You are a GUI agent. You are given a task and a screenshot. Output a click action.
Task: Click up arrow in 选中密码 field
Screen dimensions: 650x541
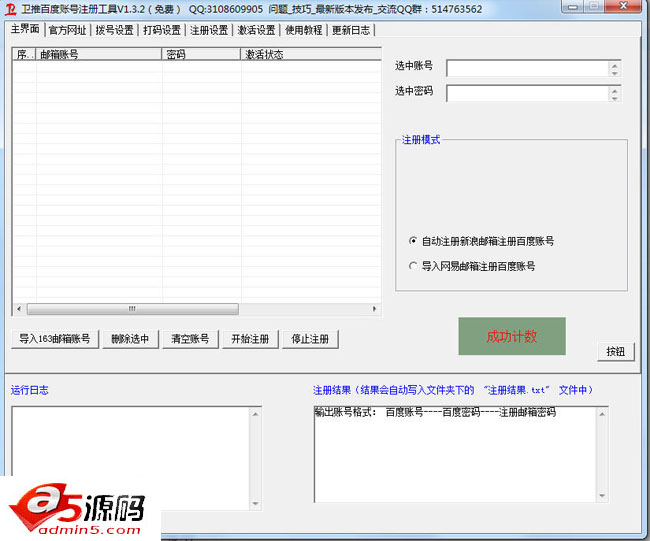pyautogui.click(x=615, y=90)
